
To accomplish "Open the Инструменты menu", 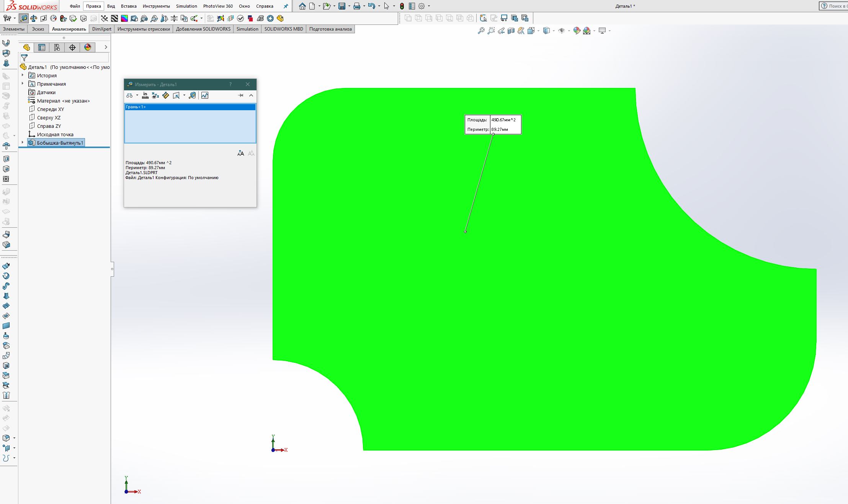I will tap(156, 6).
